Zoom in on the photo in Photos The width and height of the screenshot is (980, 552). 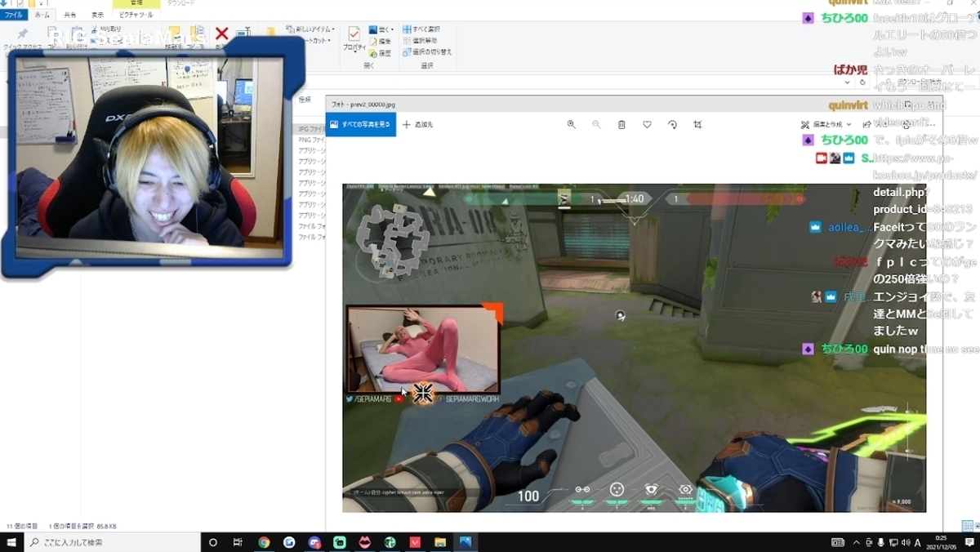click(572, 124)
